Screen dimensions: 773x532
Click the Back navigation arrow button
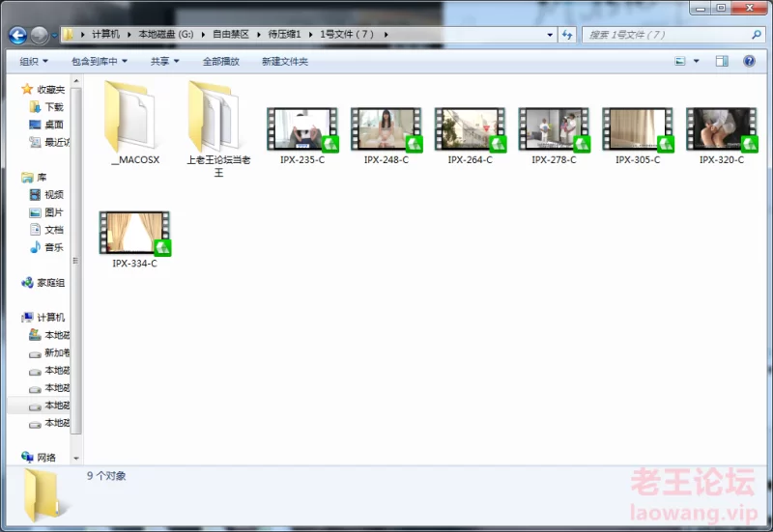(17, 35)
